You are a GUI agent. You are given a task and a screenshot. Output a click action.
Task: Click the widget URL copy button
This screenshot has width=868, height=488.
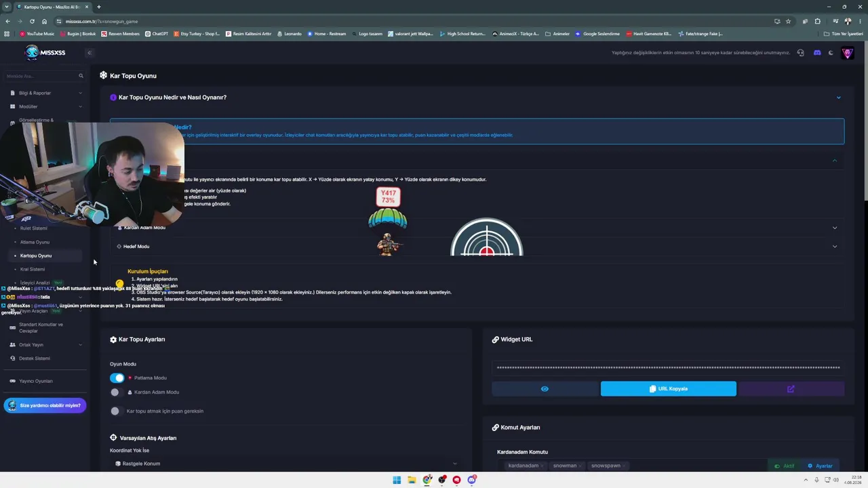coord(668,389)
